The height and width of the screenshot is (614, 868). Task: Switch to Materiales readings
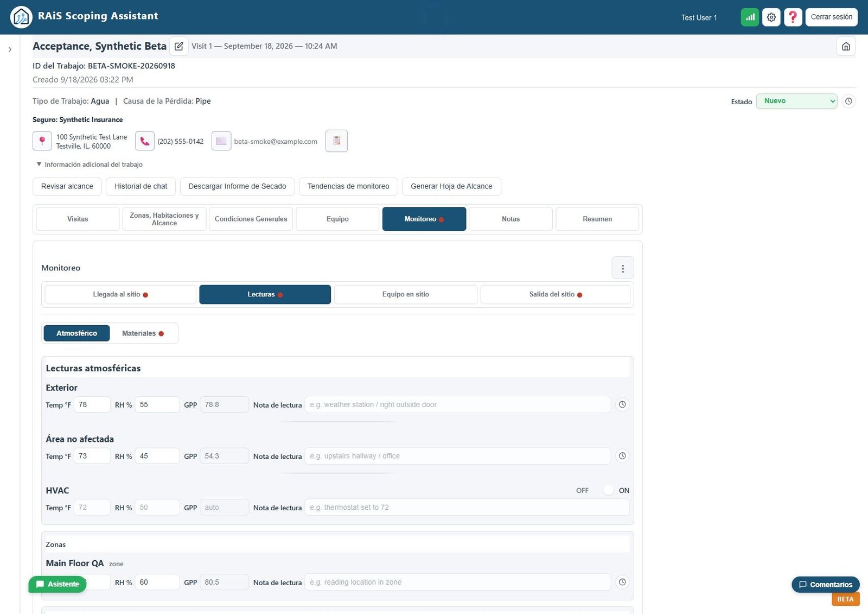143,333
